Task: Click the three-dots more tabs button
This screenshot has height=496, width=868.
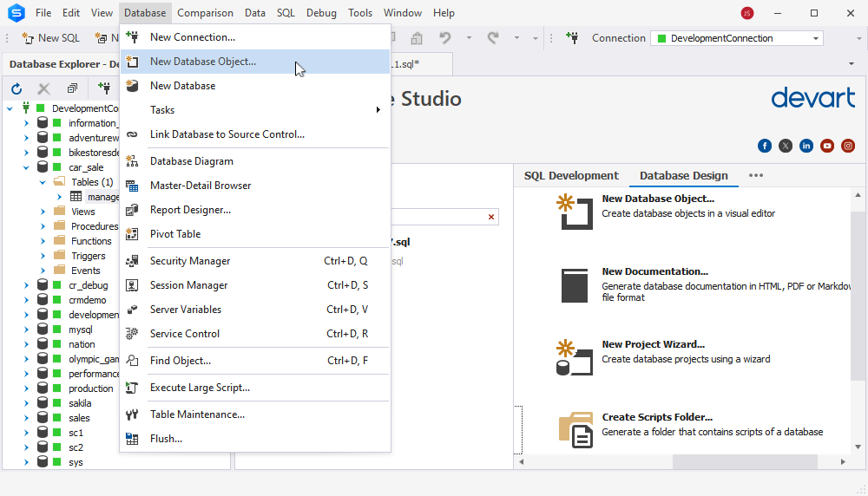Action: pos(756,175)
